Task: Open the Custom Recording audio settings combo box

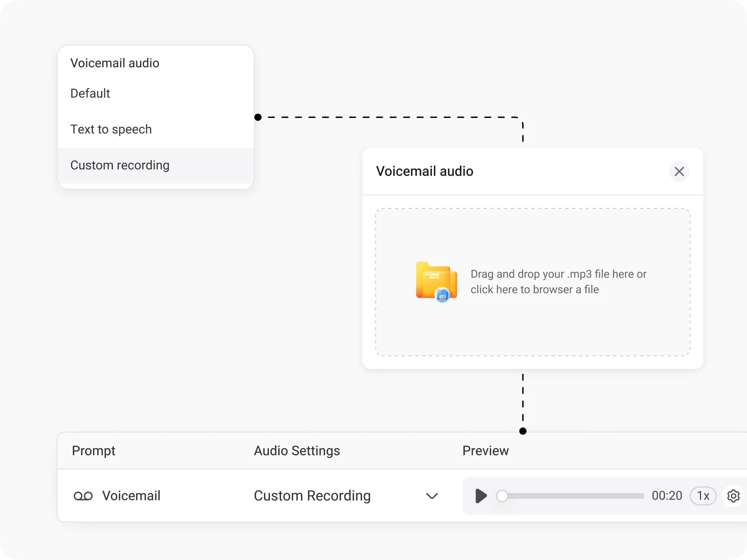Action: [x=346, y=496]
